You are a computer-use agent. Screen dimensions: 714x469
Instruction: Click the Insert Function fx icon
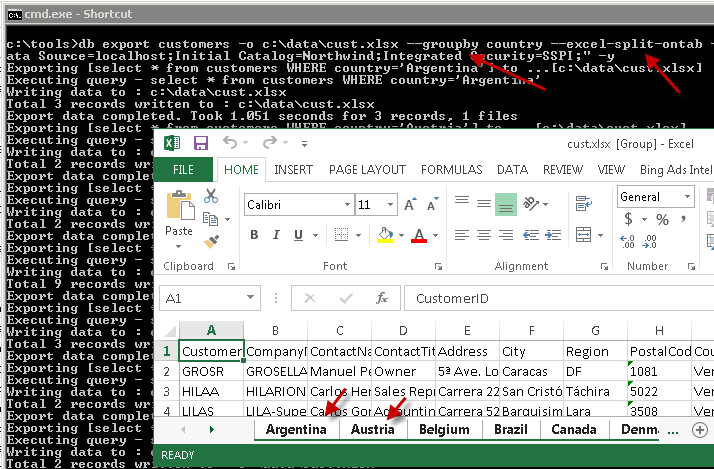point(382,298)
